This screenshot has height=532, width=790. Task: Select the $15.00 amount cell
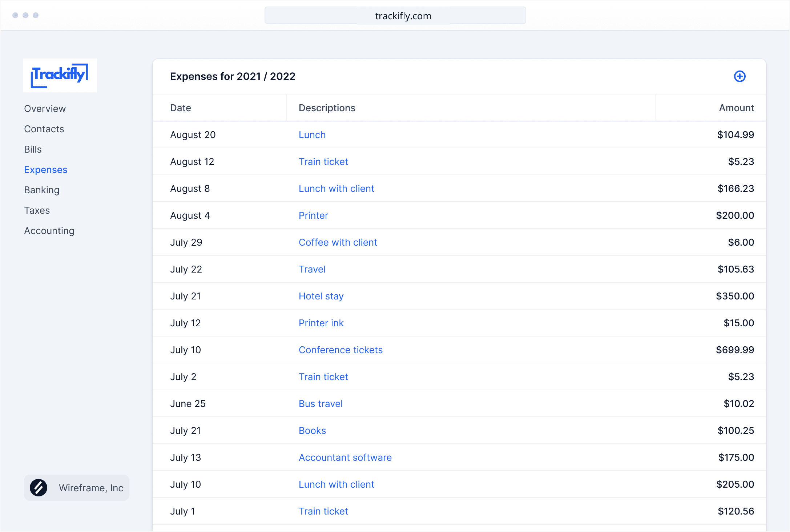click(739, 323)
